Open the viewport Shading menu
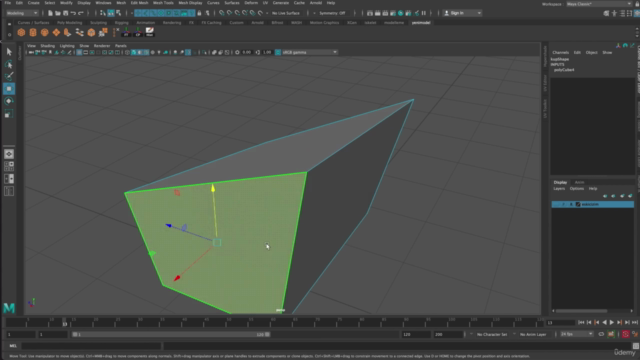The image size is (640, 360). coord(47,46)
